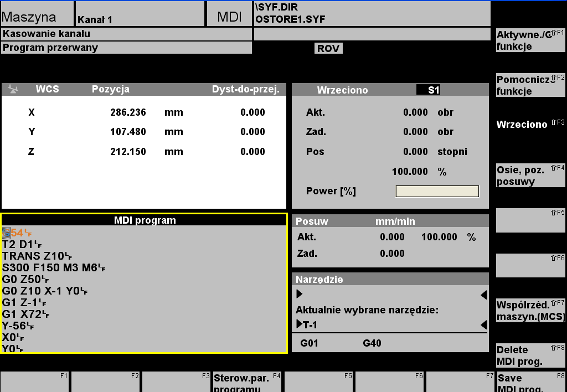Click the Pozycja column header
This screenshot has width=567, height=392.
click(x=111, y=89)
